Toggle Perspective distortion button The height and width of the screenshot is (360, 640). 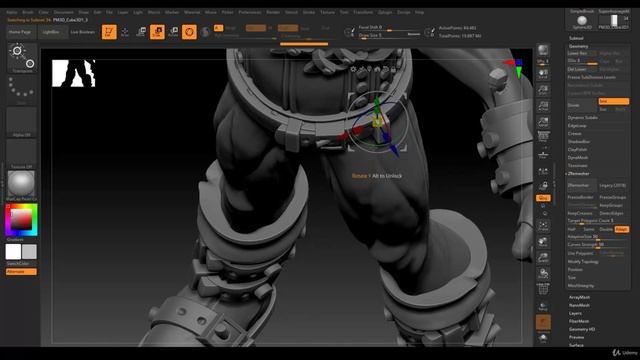pos(543,137)
